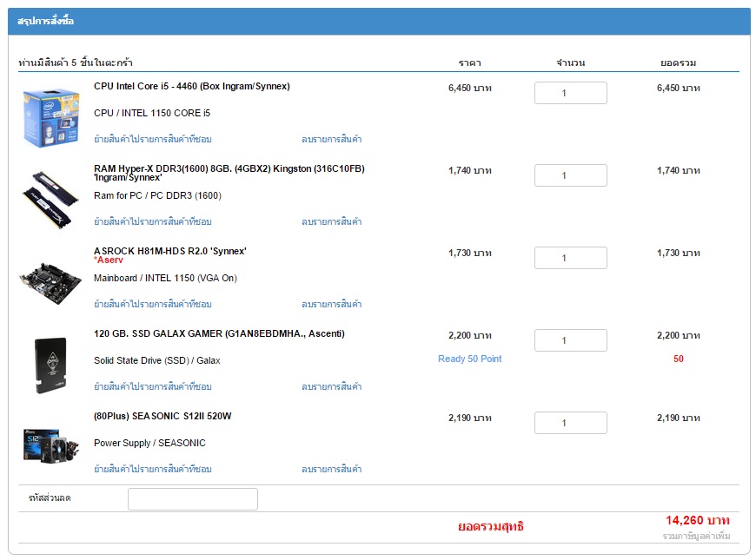The height and width of the screenshot is (560, 756).
Task: Click the 14,260 net total amount
Action: pos(698,520)
